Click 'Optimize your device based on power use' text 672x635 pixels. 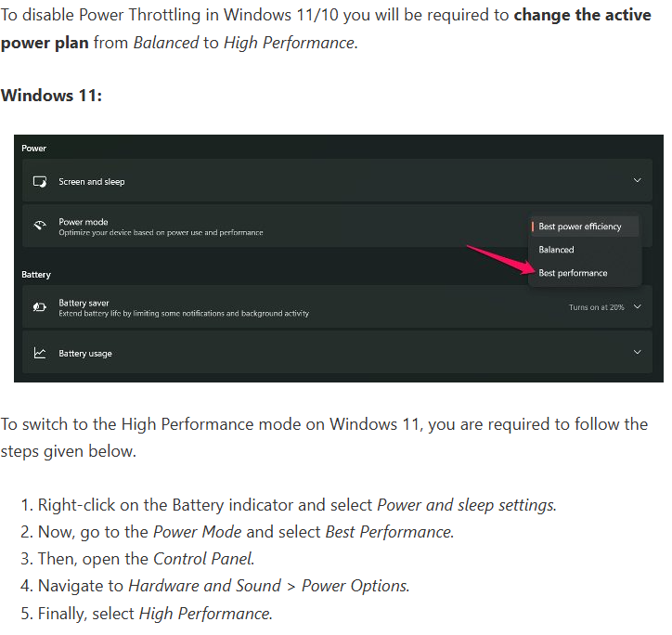point(161,232)
